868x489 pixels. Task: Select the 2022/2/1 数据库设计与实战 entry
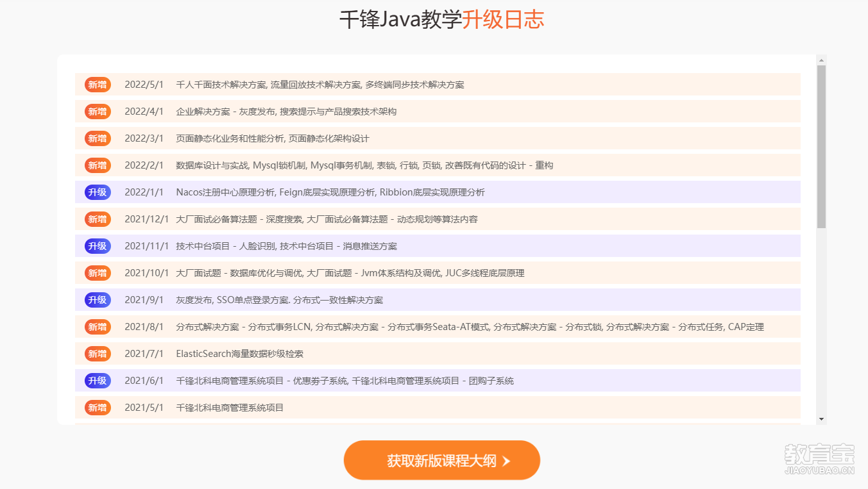pos(364,165)
